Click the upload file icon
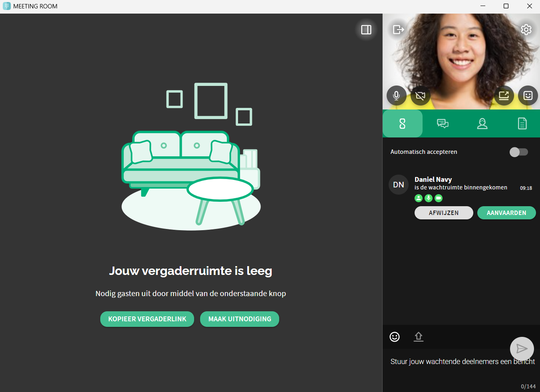Viewport: 540px width, 392px height. (x=418, y=337)
